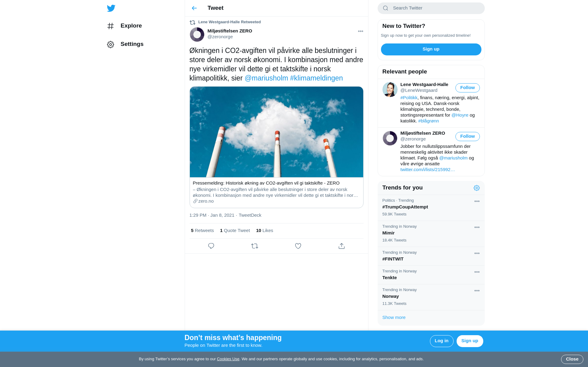
Task: Open the @mariusholm mention in the ZERO bio
Action: click(453, 158)
